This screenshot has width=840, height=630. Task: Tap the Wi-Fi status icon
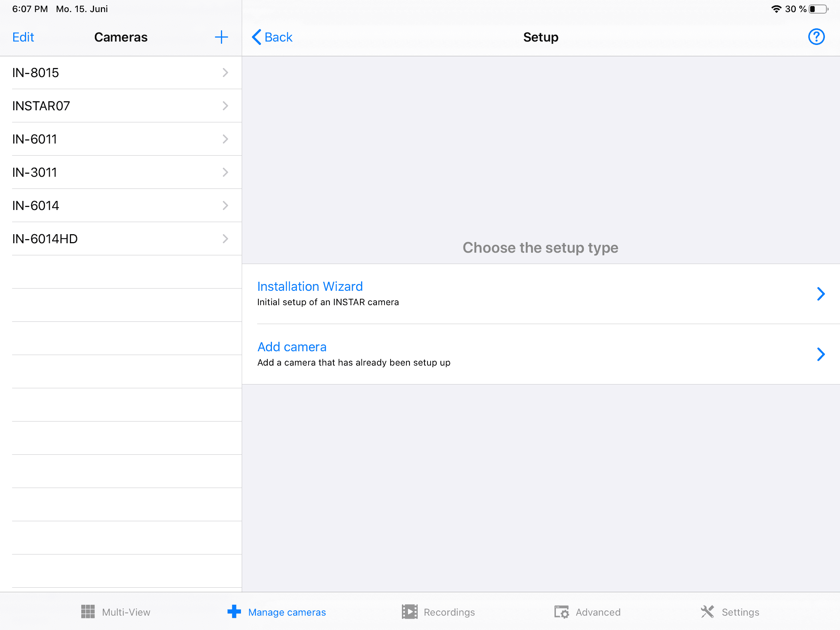click(x=776, y=9)
